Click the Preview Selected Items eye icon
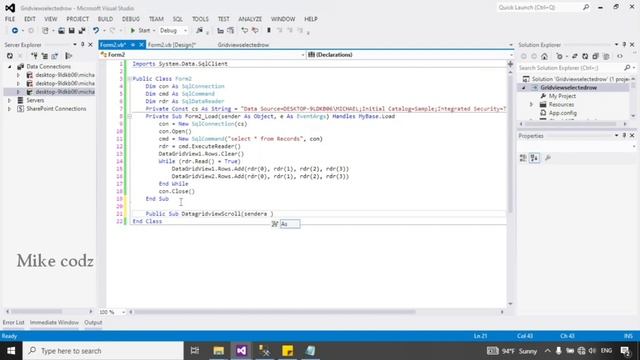The width and height of the screenshot is (640, 360). 620,56
